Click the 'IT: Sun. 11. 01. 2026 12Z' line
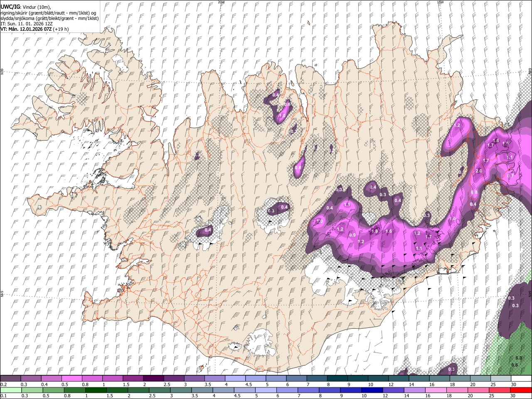The width and height of the screenshot is (532, 399). coord(27,24)
